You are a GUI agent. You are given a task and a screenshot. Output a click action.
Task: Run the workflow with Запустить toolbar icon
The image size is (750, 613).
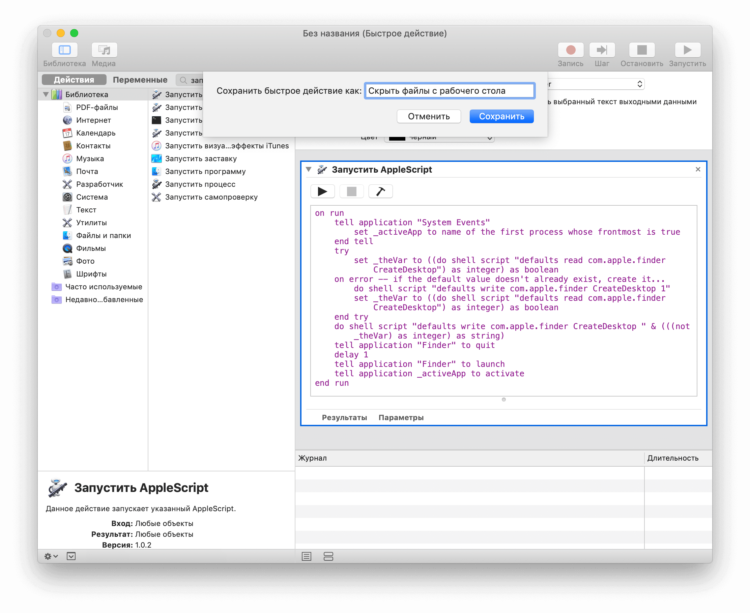click(x=687, y=50)
